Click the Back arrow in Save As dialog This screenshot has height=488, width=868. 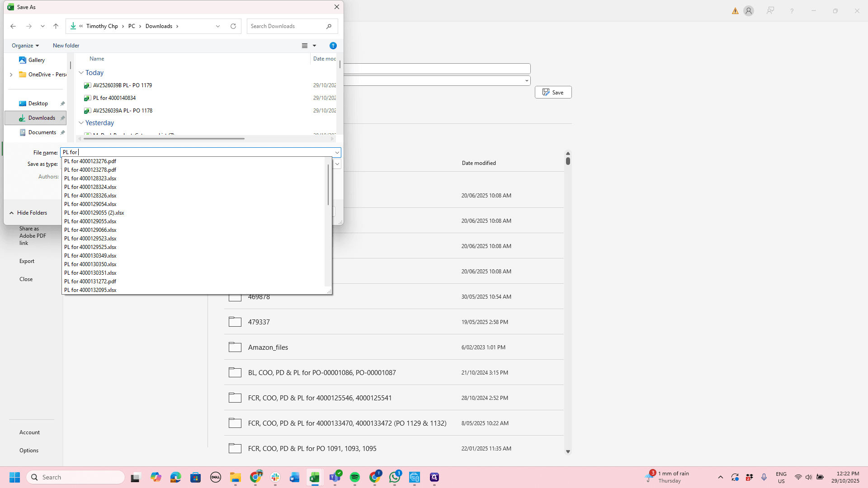tap(13, 26)
